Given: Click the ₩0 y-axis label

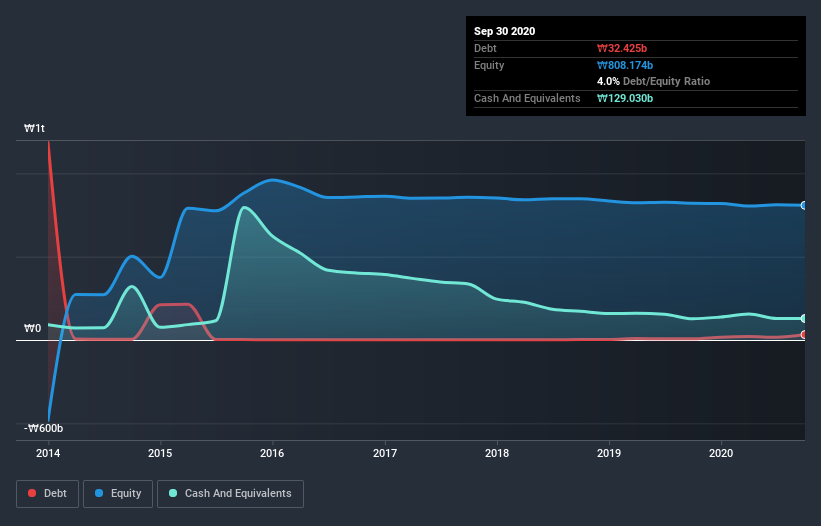Looking at the screenshot, I should pyautogui.click(x=32, y=328).
